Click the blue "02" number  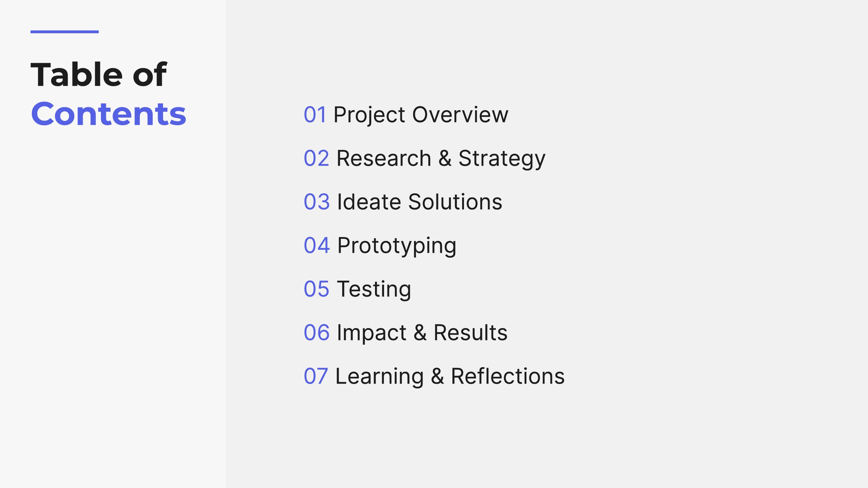click(x=316, y=158)
